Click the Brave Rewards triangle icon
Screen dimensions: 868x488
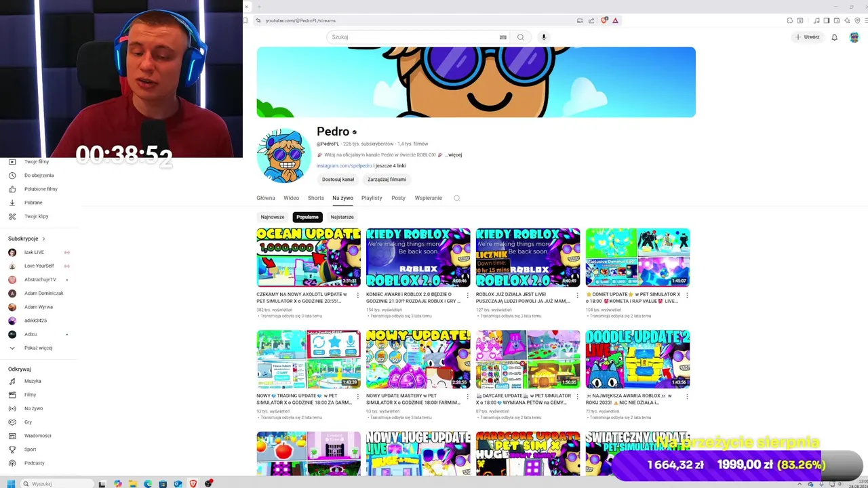(615, 20)
